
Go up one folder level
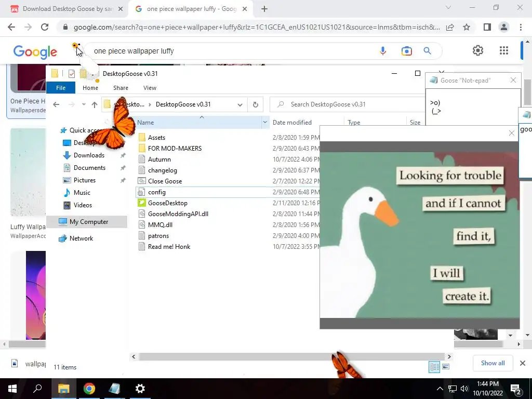pos(95,104)
